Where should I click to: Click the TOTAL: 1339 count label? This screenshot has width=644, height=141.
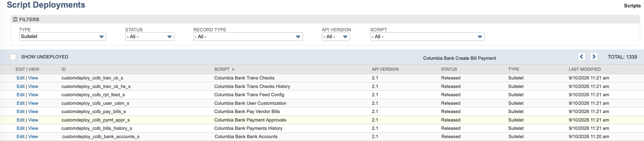622,57
